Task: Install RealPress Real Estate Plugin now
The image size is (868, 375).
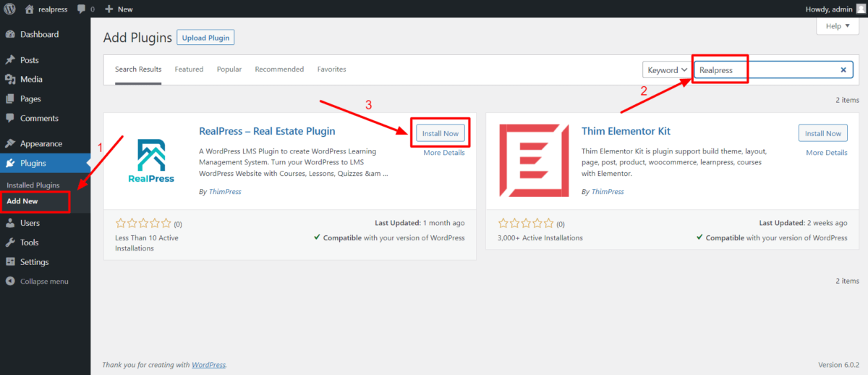Action: click(x=441, y=133)
